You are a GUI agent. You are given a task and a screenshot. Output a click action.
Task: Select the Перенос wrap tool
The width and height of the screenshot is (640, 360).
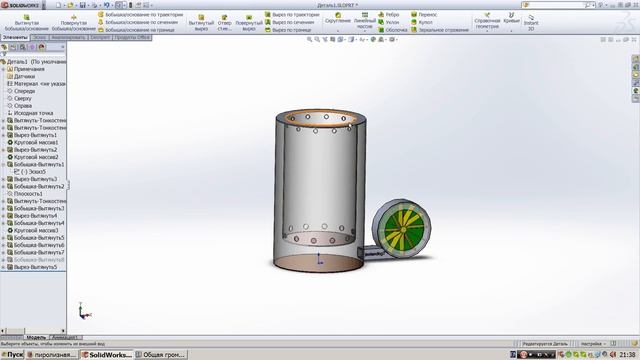[424, 15]
